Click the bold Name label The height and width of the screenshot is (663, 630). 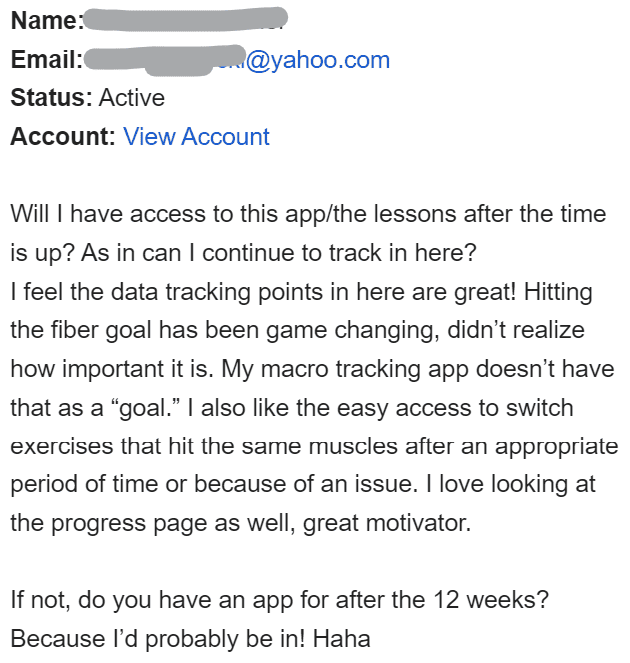click(x=46, y=20)
